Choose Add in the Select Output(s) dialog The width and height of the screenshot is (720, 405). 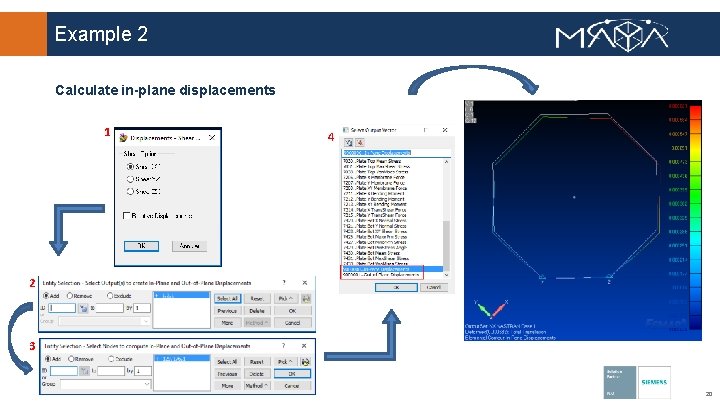45,296
